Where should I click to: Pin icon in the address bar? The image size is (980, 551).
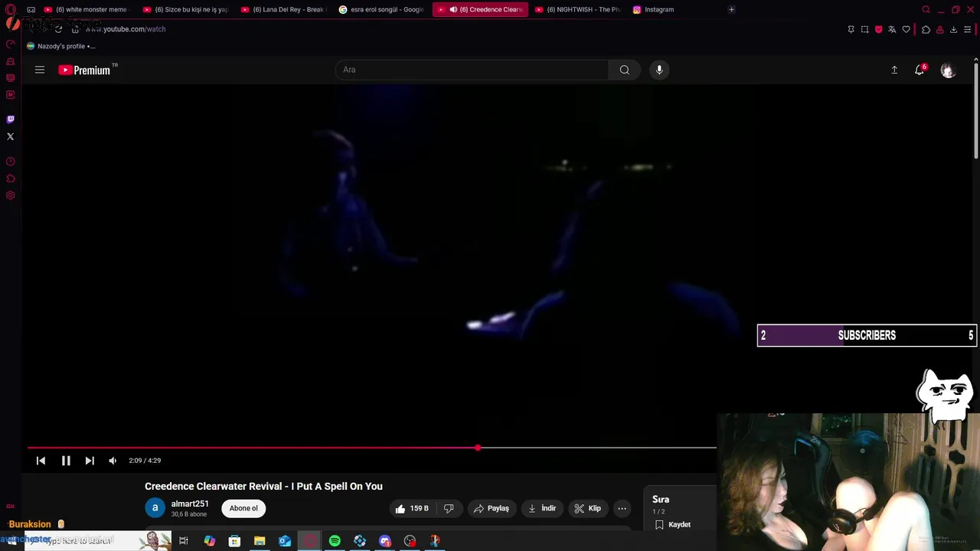851,29
